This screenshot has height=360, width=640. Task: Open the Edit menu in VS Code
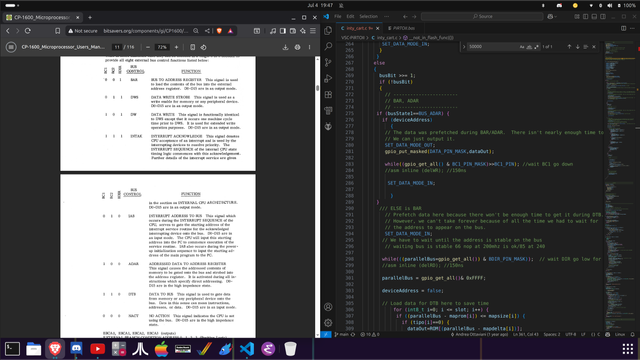click(x=350, y=17)
